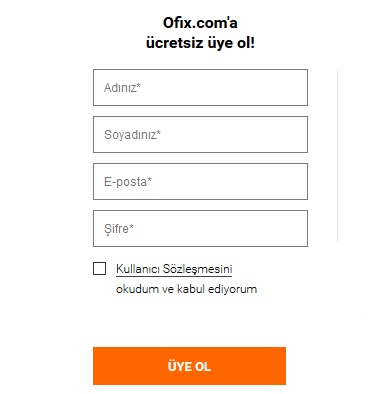View the underlined user agreement text
Viewport: 368px width, 394px height.
[x=174, y=269]
